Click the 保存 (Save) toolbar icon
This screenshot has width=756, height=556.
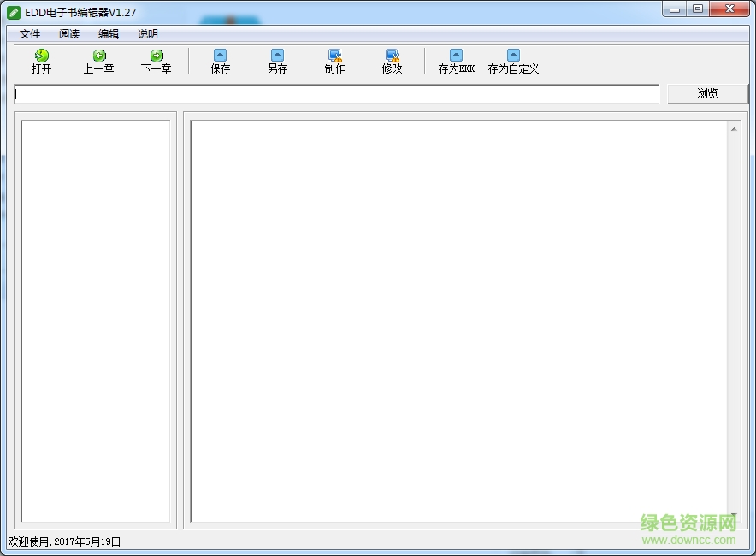(220, 62)
